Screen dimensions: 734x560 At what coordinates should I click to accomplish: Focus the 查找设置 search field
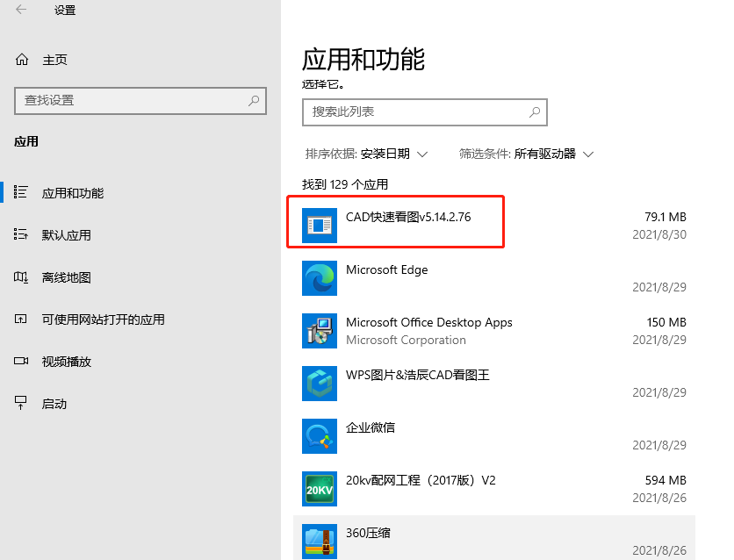pos(140,101)
